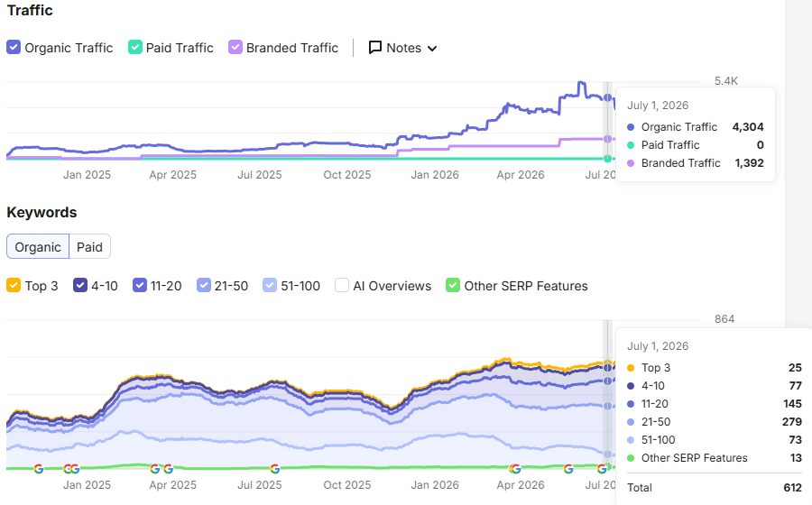Viewport: 812px width, 505px height.
Task: Switch to the Organic keywords tab
Action: point(38,247)
